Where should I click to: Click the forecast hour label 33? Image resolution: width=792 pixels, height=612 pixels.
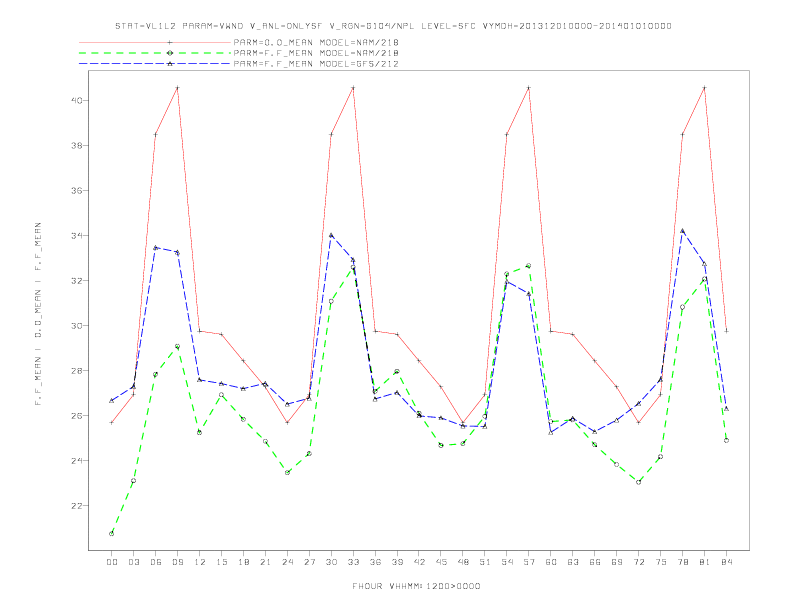tap(353, 562)
